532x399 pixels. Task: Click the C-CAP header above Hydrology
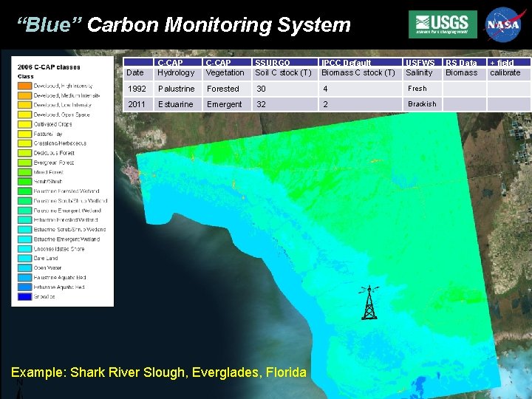tap(178, 62)
